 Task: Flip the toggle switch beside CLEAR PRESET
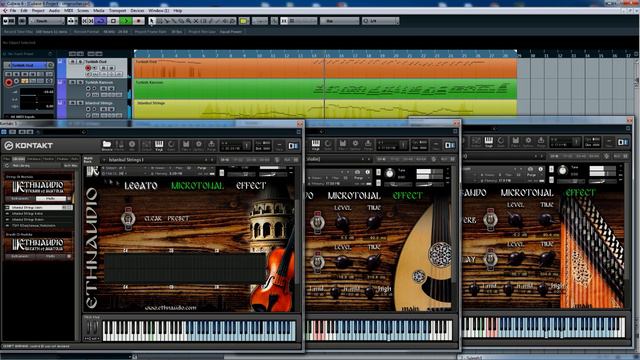coord(128,218)
